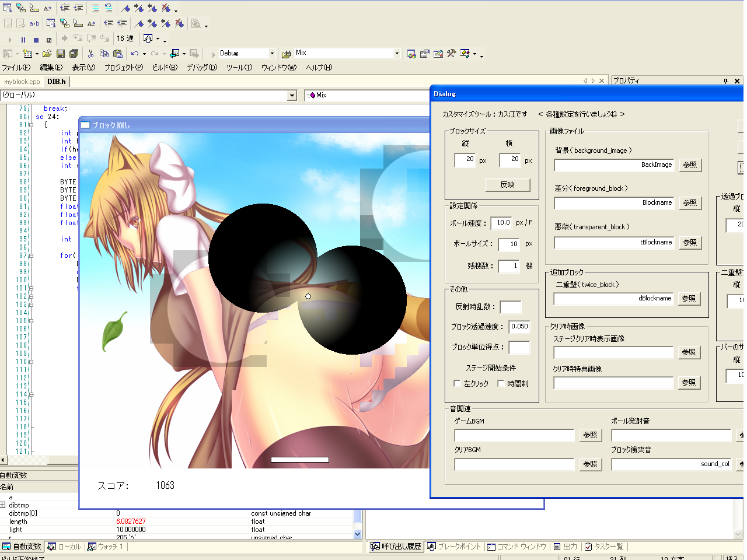The width and height of the screenshot is (747, 560).
Task: Open the Mix find combo box in toolbar
Action: point(397,53)
